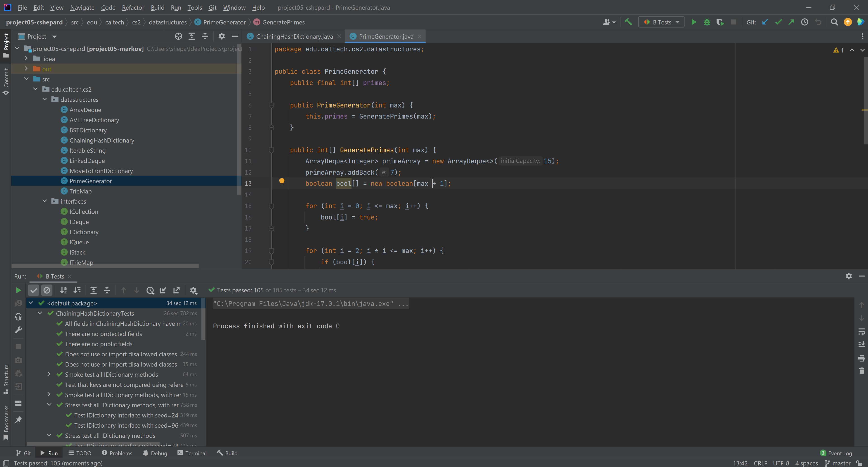
Task: Toggle Show Passed tests checkmark filter
Action: pos(33,290)
